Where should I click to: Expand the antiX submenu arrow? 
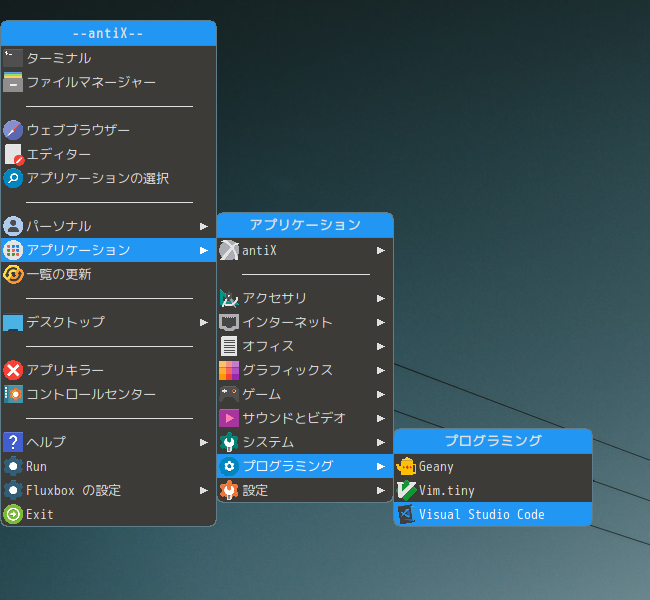coord(381,250)
